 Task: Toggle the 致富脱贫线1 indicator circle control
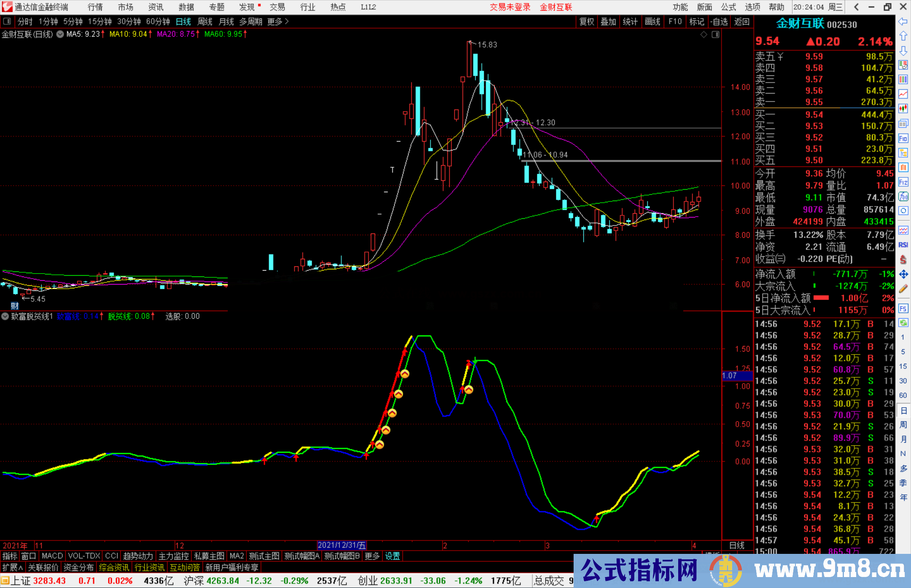coord(5,316)
